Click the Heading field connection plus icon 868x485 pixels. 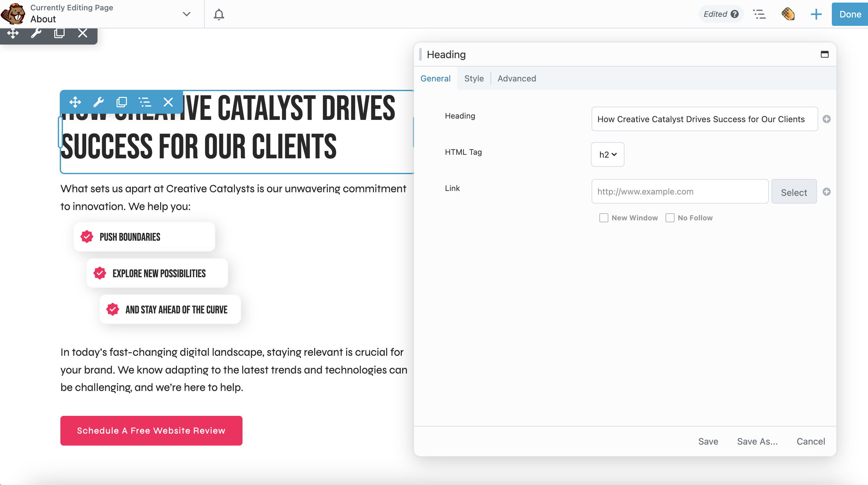tap(826, 119)
